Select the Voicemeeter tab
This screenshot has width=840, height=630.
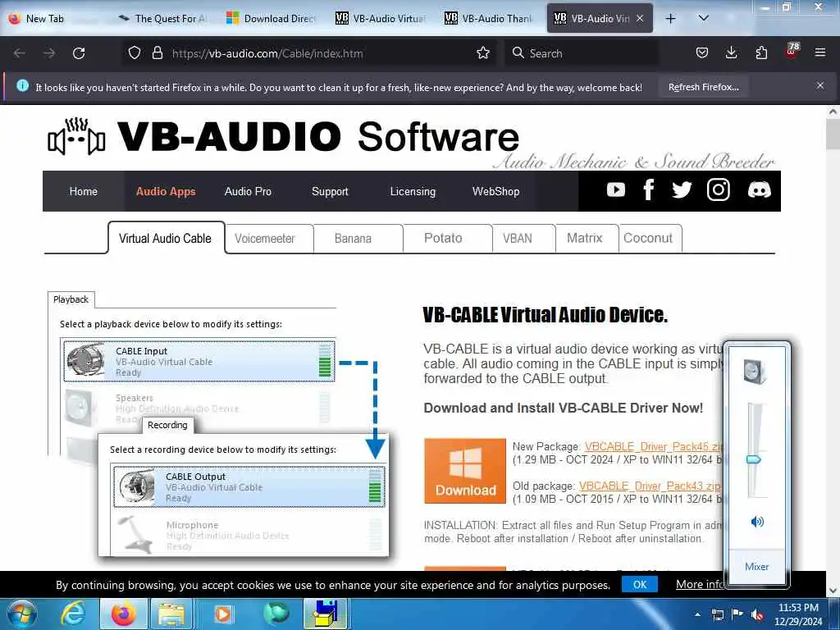tap(265, 239)
